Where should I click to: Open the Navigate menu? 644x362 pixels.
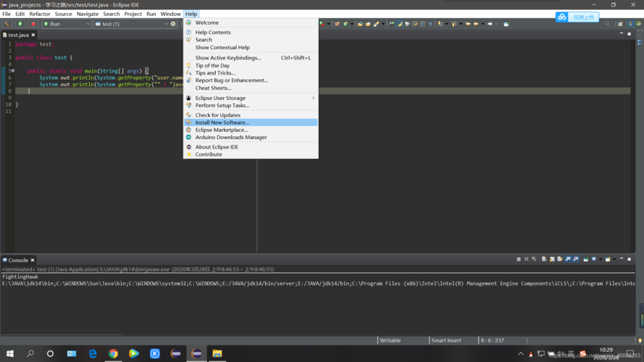(88, 14)
